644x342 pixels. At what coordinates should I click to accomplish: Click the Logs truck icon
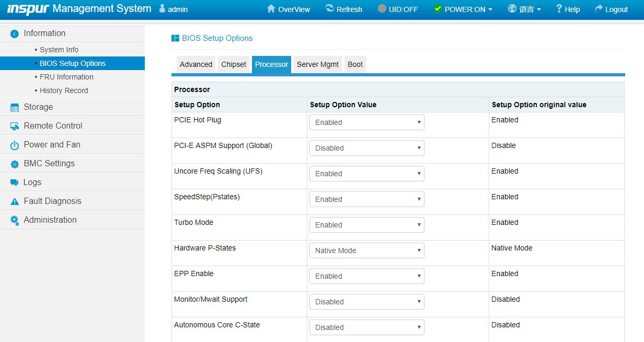click(x=14, y=183)
